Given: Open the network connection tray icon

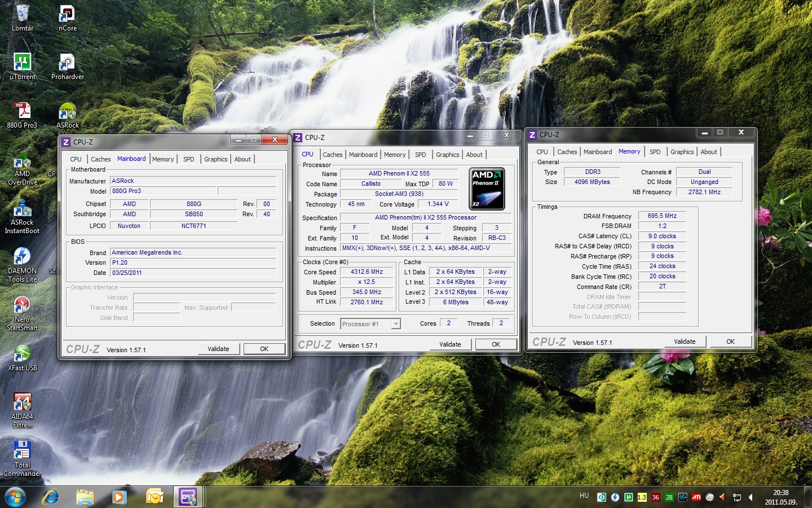Looking at the screenshot, I should (737, 497).
